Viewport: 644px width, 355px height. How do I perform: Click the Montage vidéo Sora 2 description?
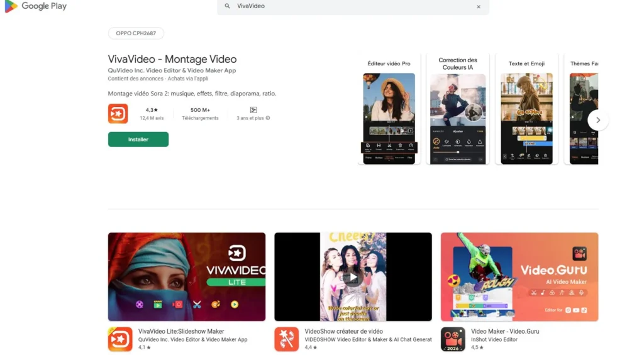point(192,94)
